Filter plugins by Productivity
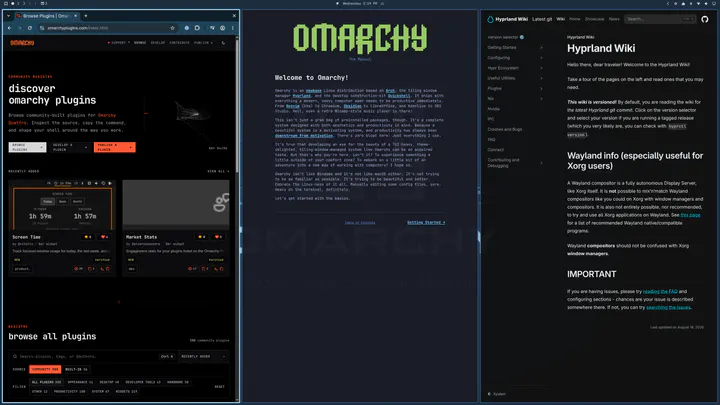 tap(69, 392)
